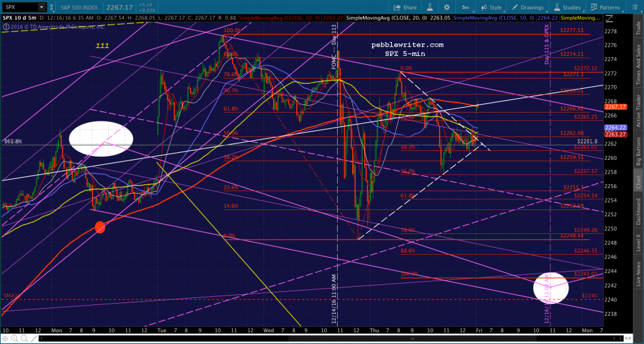The image size is (644, 344).
Task: Click the orange 2267.17 price axis bubble
Action: click(x=615, y=107)
